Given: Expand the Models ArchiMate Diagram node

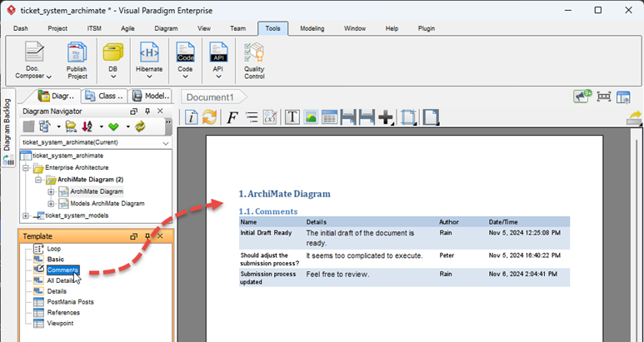Looking at the screenshot, I should (51, 203).
